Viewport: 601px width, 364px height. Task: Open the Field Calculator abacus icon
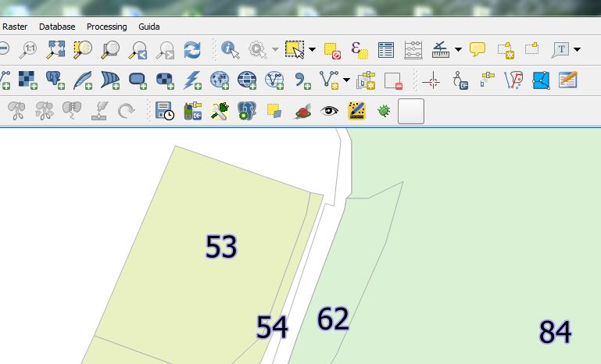413,49
